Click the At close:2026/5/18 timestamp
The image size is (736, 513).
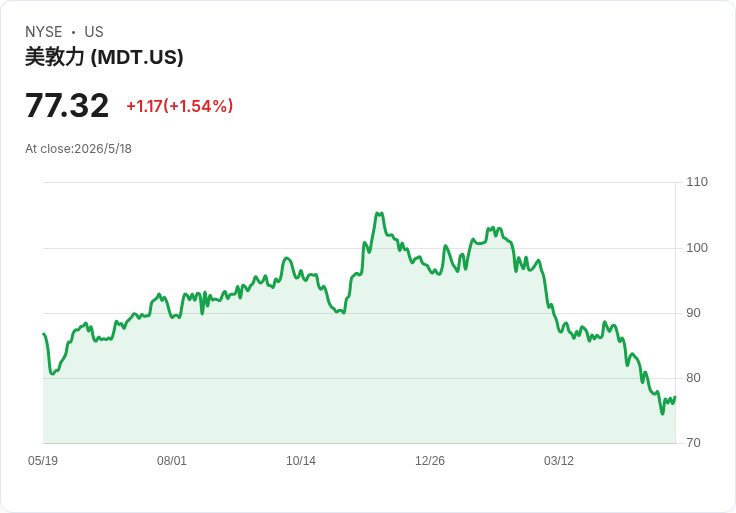click(x=78, y=149)
